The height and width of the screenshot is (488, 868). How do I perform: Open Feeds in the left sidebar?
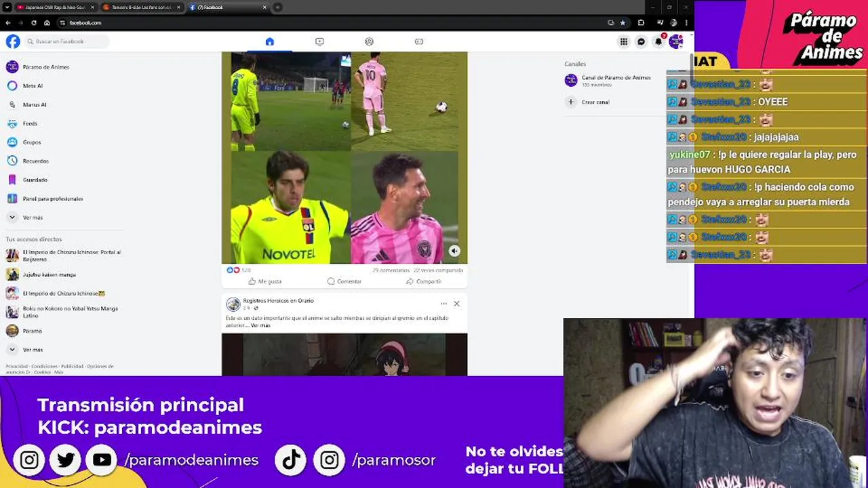[x=22, y=123]
